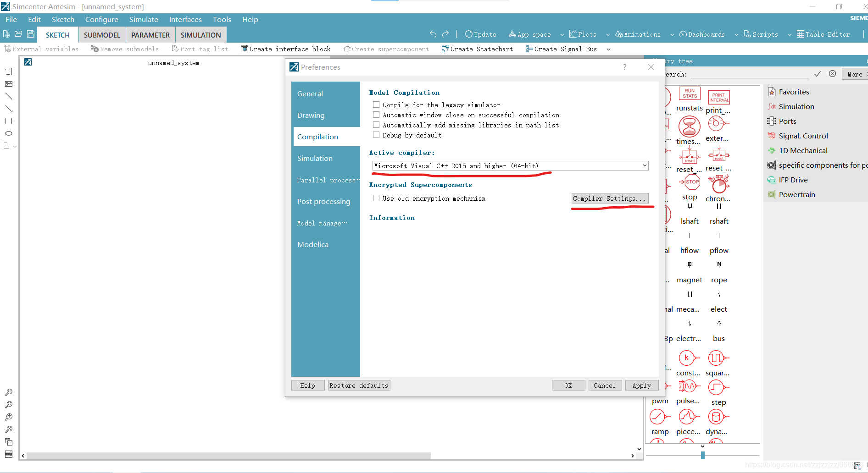Click the ramp signal component icon
This screenshot has height=473, width=868.
pos(660,417)
